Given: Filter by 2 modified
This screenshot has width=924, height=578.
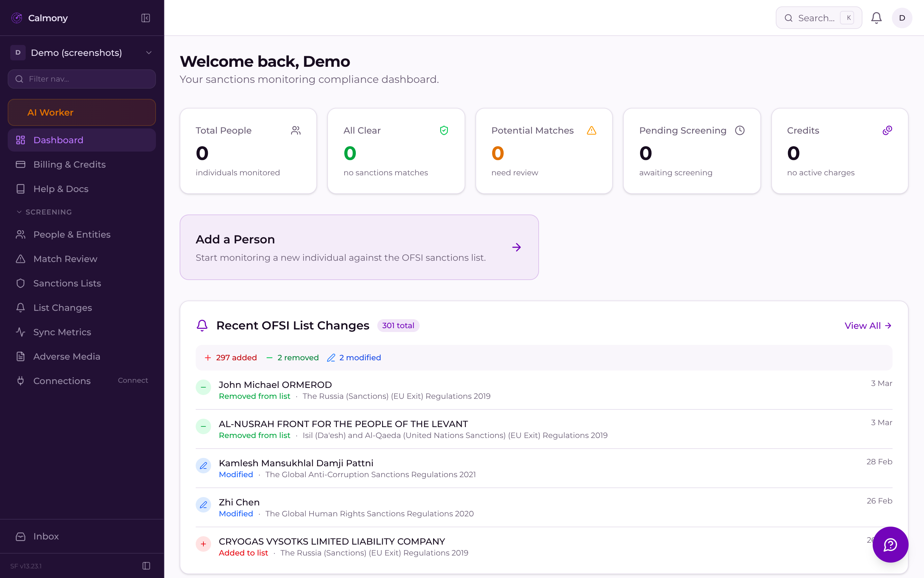Looking at the screenshot, I should 354,357.
